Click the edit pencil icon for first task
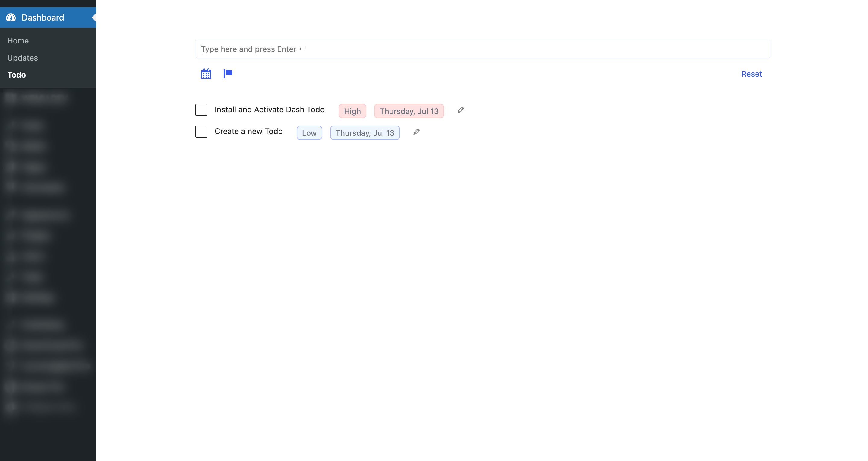This screenshot has height=461, width=868. [x=461, y=110]
